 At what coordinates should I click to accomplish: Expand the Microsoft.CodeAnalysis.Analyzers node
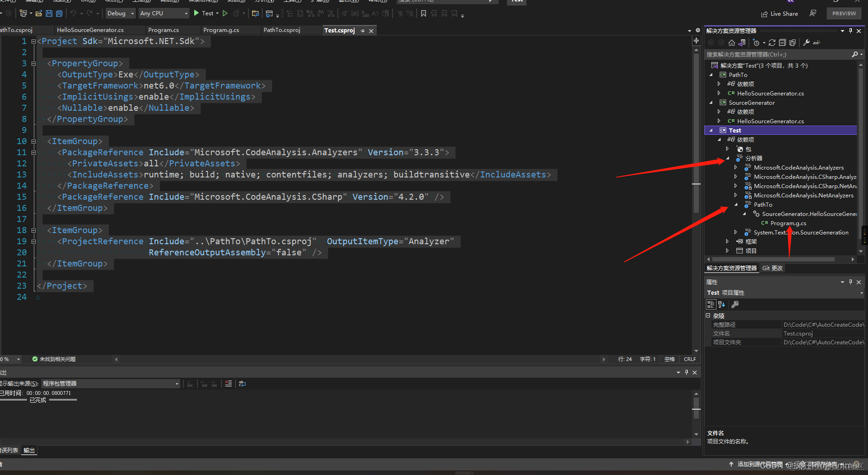[x=735, y=167]
